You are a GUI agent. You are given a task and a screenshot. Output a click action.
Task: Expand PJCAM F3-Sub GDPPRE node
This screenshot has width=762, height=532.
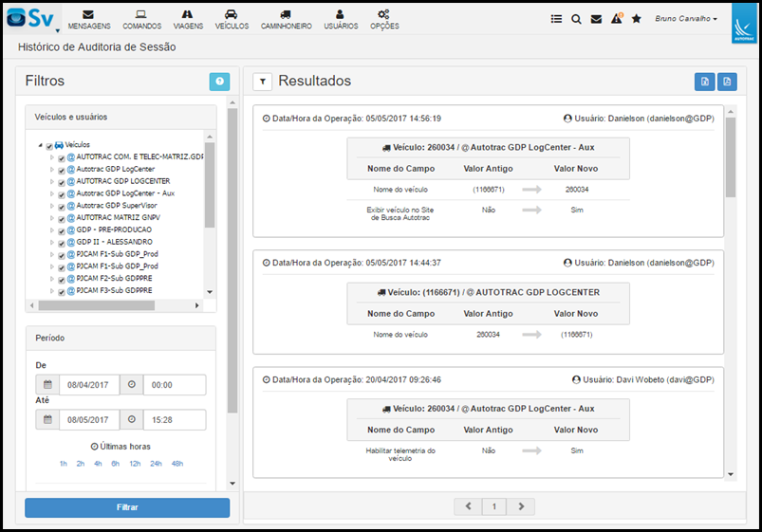click(52, 290)
